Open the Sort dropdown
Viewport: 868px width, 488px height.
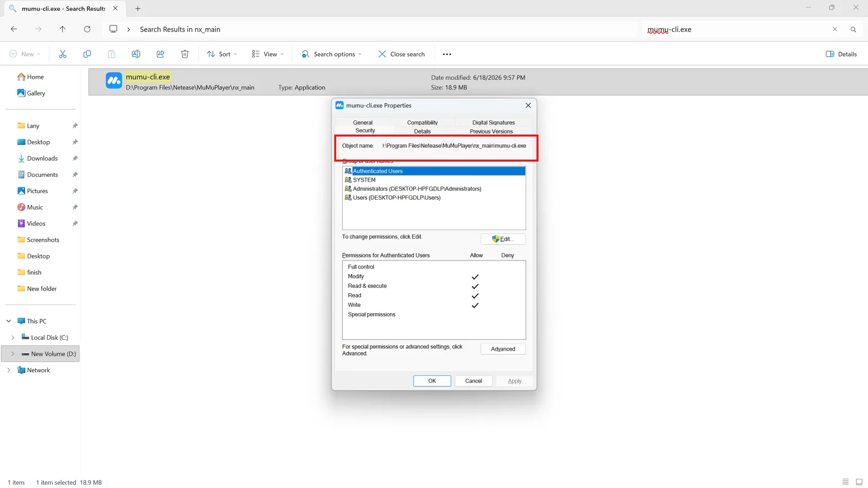[x=222, y=54]
